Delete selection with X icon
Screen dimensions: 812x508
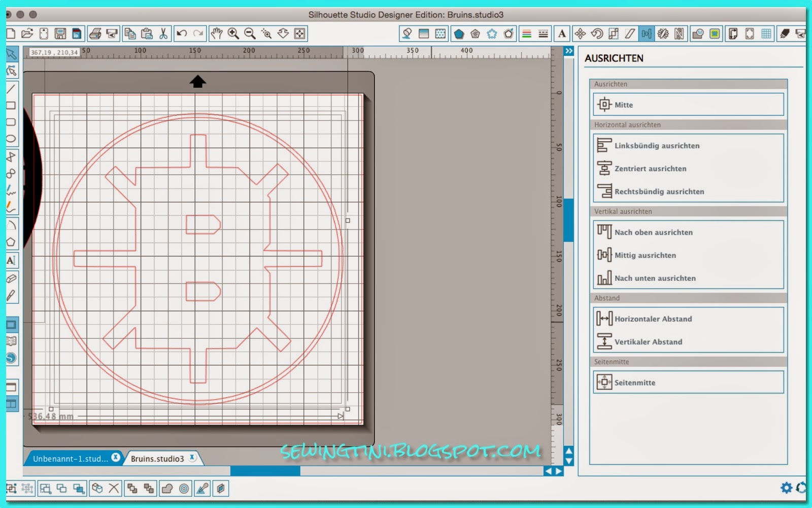[114, 489]
